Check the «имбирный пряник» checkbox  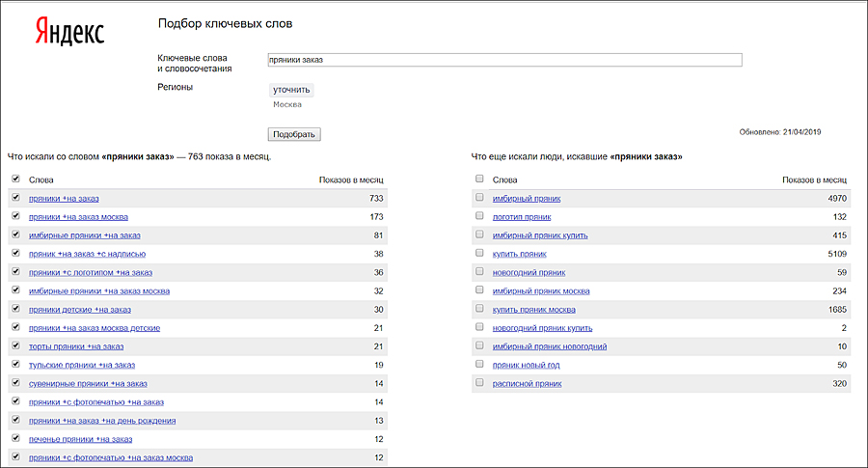[x=479, y=199]
